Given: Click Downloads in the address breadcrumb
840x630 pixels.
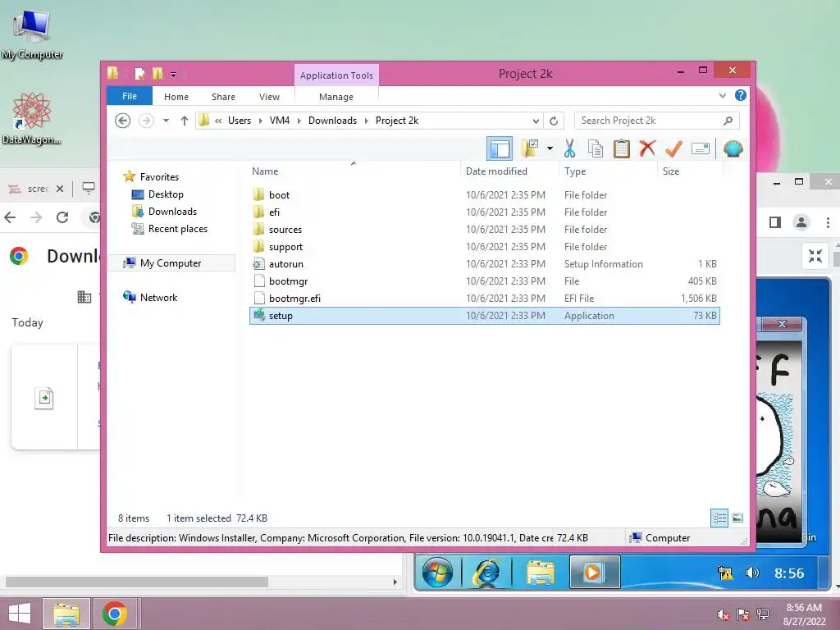Looking at the screenshot, I should tap(333, 121).
